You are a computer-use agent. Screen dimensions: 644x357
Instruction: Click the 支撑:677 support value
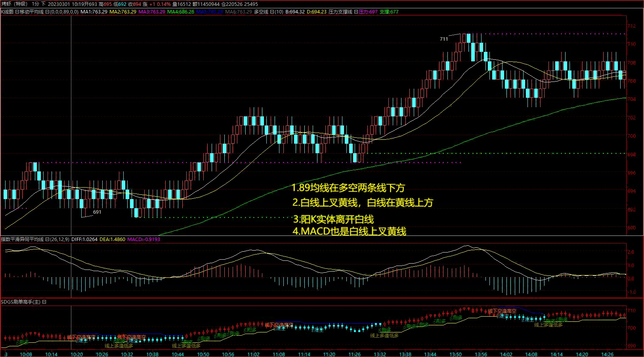[389, 12]
